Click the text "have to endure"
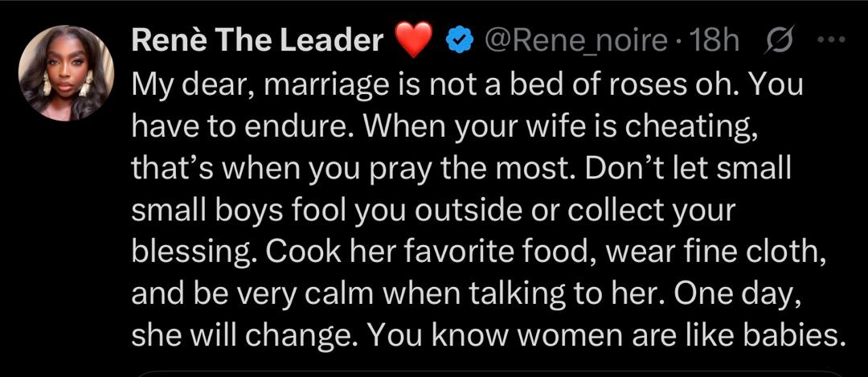Viewport: 868px width, 377px height. (230, 127)
